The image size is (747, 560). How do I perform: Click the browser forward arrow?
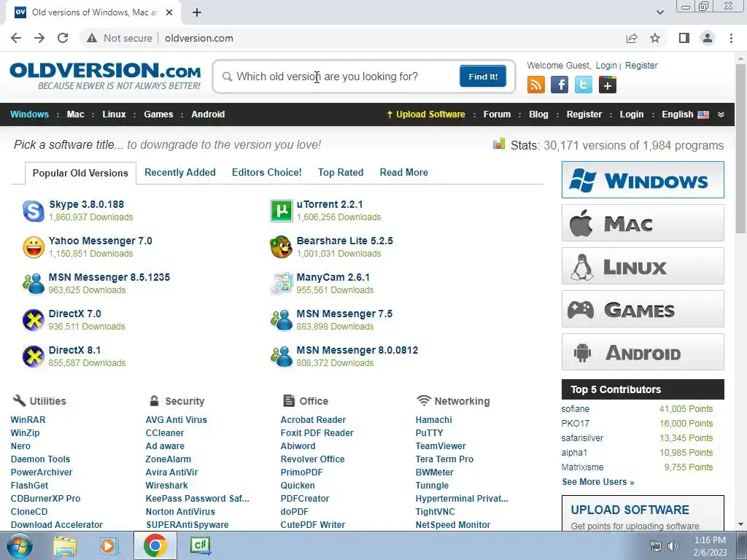pyautogui.click(x=39, y=38)
